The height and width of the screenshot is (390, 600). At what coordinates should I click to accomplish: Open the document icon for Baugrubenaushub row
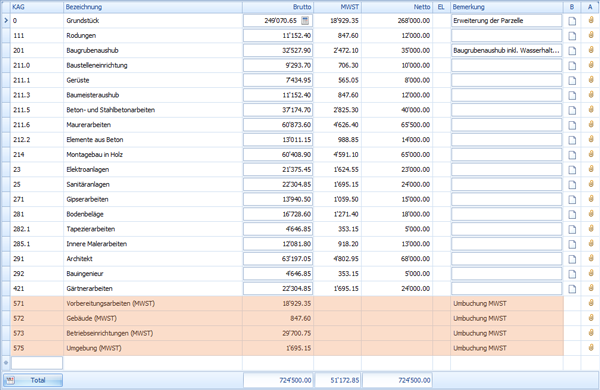coord(572,51)
